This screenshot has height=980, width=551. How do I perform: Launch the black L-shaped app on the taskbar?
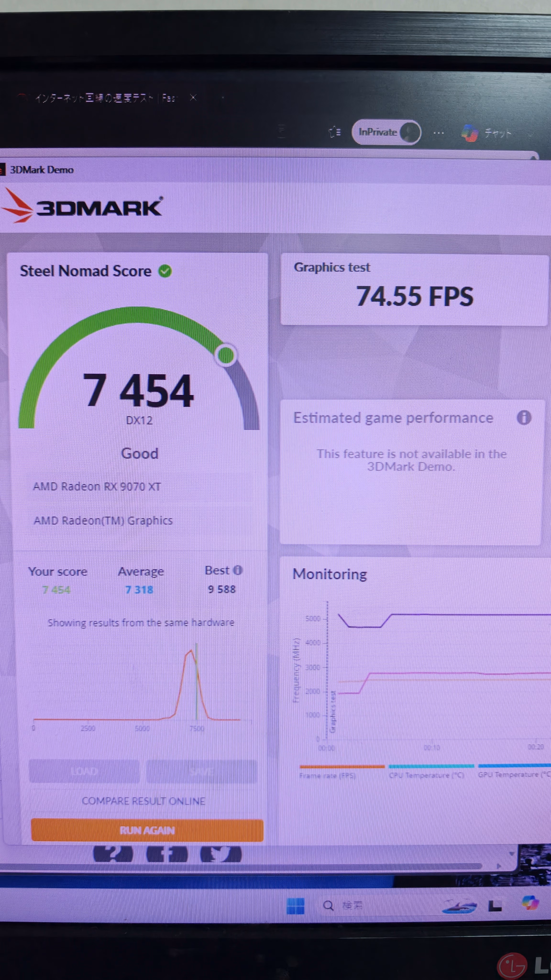tap(495, 906)
